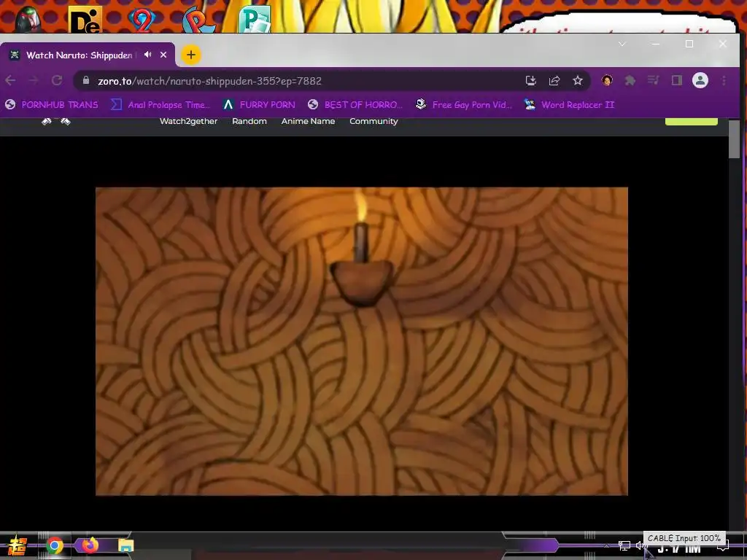Open the Publisher desktop shortcut icon
The width and height of the screenshot is (747, 560).
255,19
